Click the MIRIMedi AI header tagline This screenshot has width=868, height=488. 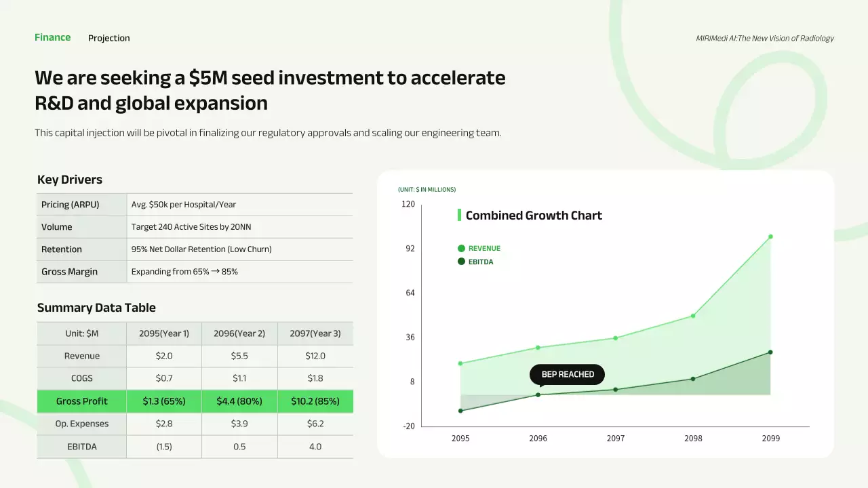click(x=764, y=38)
